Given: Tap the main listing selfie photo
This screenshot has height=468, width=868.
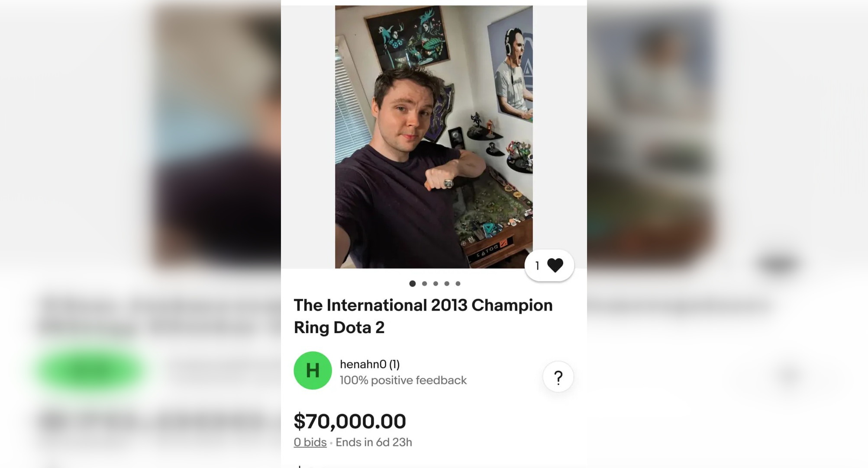Looking at the screenshot, I should click(x=433, y=137).
